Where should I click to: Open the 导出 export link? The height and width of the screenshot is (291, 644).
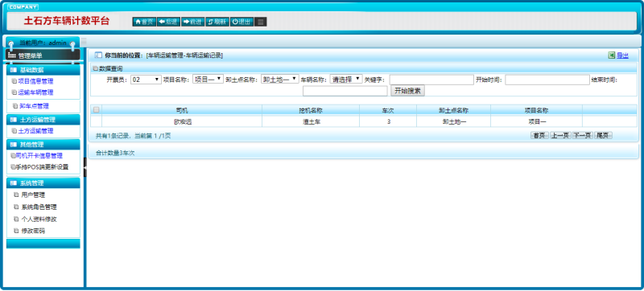pyautogui.click(x=622, y=55)
